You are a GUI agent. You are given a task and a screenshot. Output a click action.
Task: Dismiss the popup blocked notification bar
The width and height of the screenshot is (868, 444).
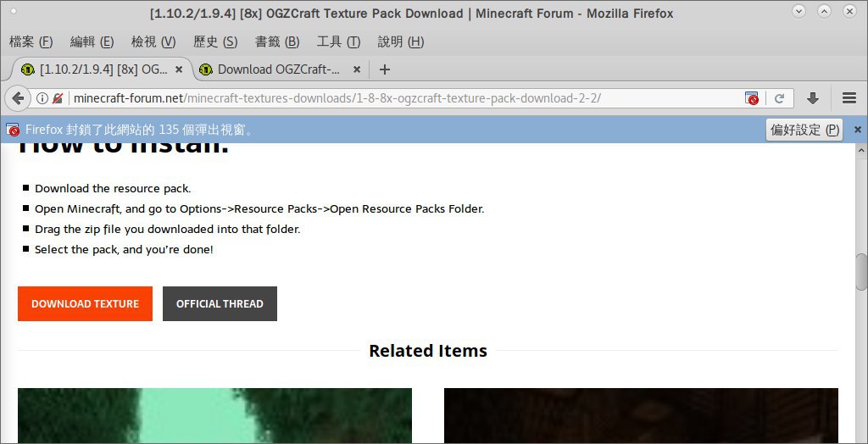(x=858, y=130)
